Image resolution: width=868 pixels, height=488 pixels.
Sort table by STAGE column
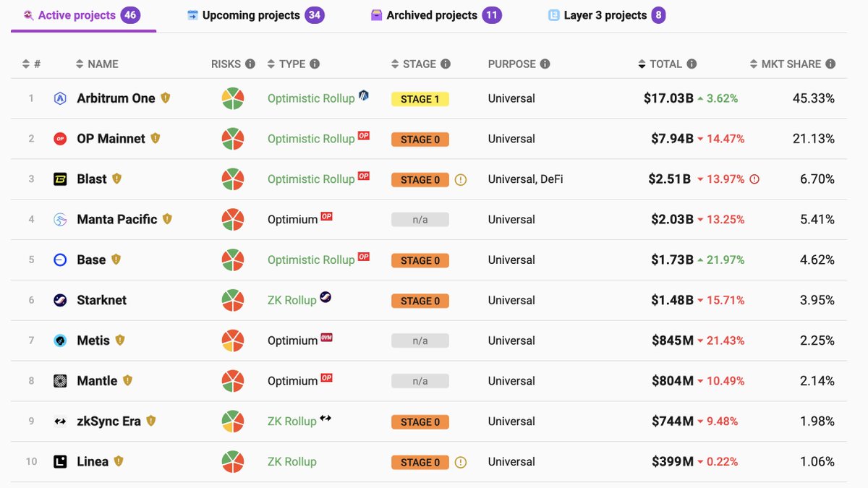point(414,64)
